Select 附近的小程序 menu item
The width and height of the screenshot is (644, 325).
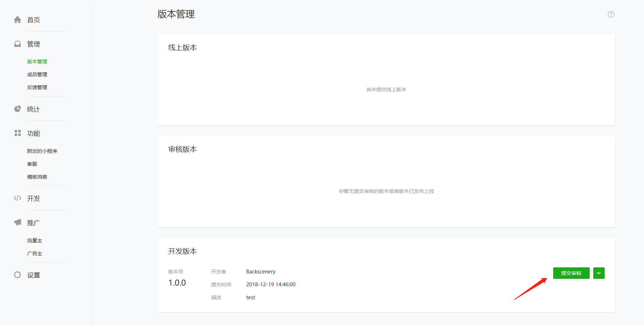(x=42, y=151)
